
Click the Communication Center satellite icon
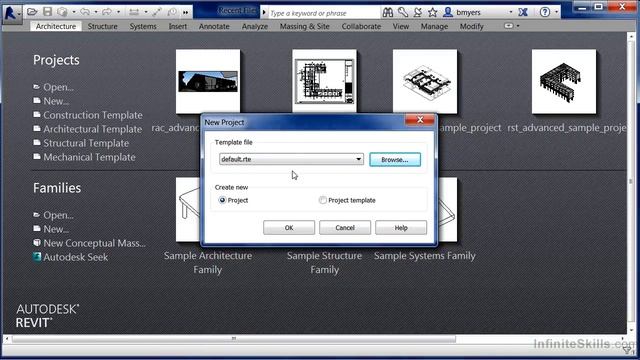coord(418,12)
